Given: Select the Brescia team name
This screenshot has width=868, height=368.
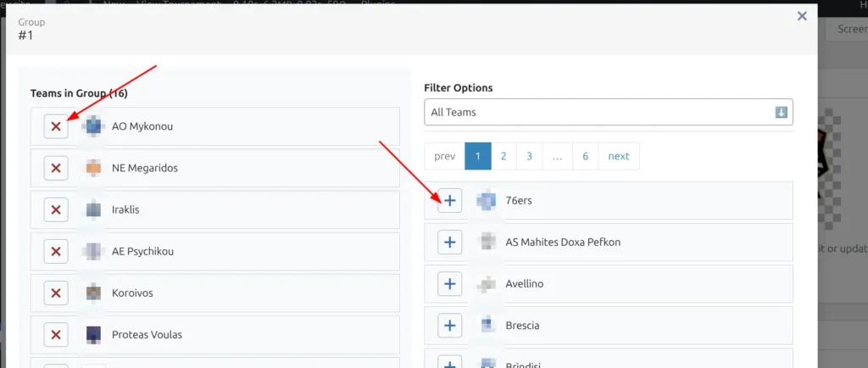Looking at the screenshot, I should pyautogui.click(x=522, y=326).
